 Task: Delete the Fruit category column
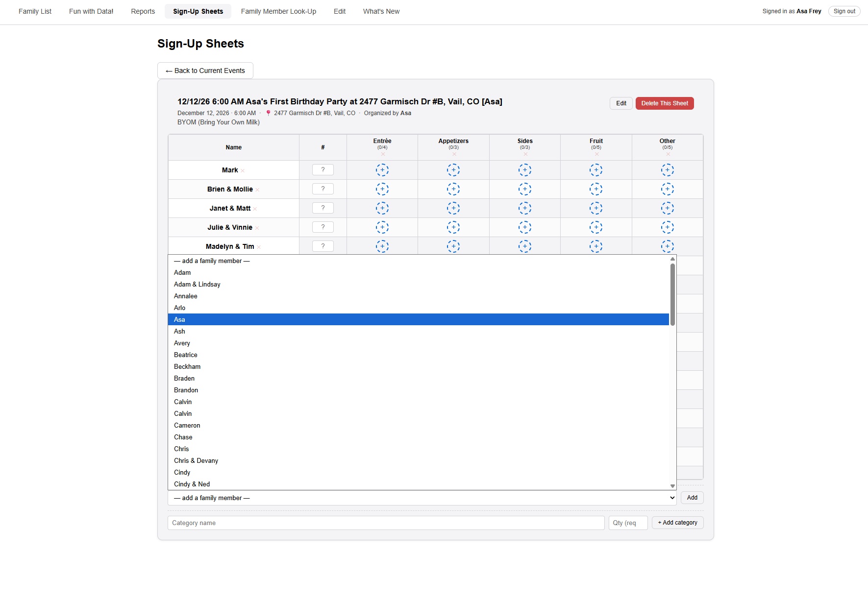click(596, 154)
